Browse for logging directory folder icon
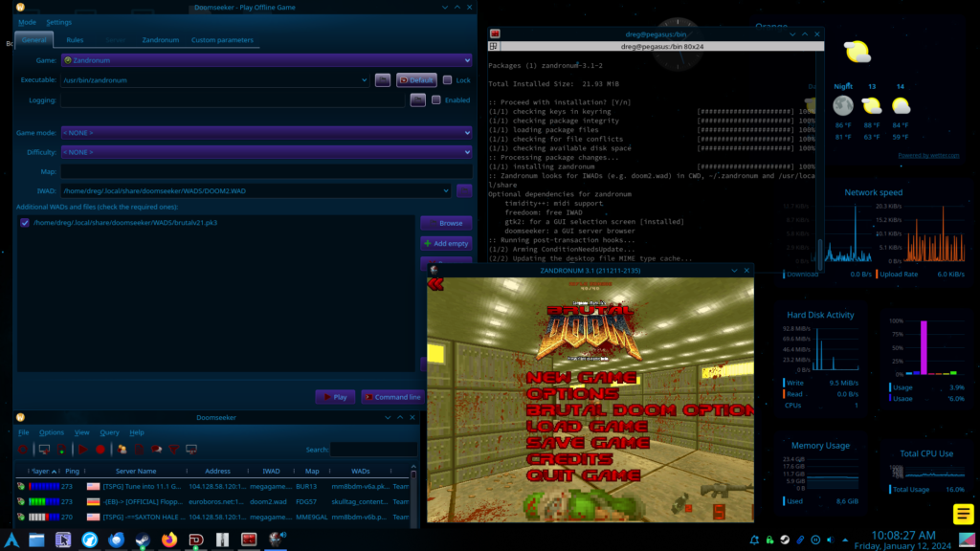The image size is (980, 551). pos(417,99)
